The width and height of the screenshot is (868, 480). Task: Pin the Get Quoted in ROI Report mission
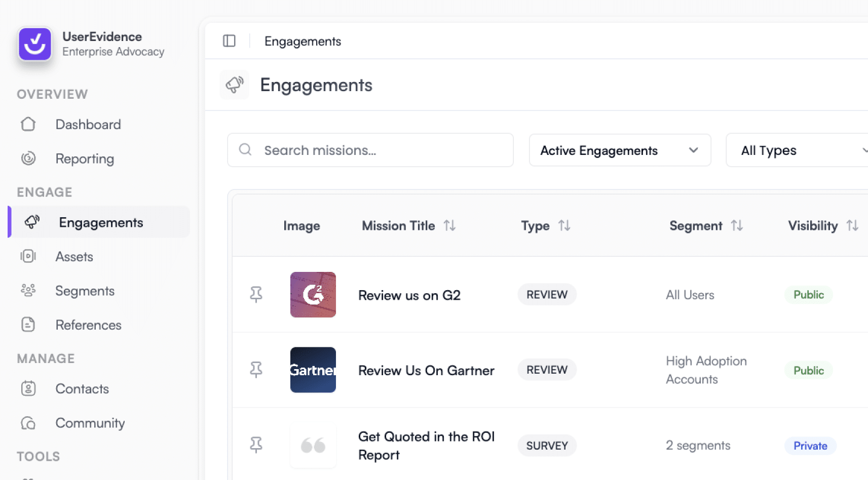(256, 445)
